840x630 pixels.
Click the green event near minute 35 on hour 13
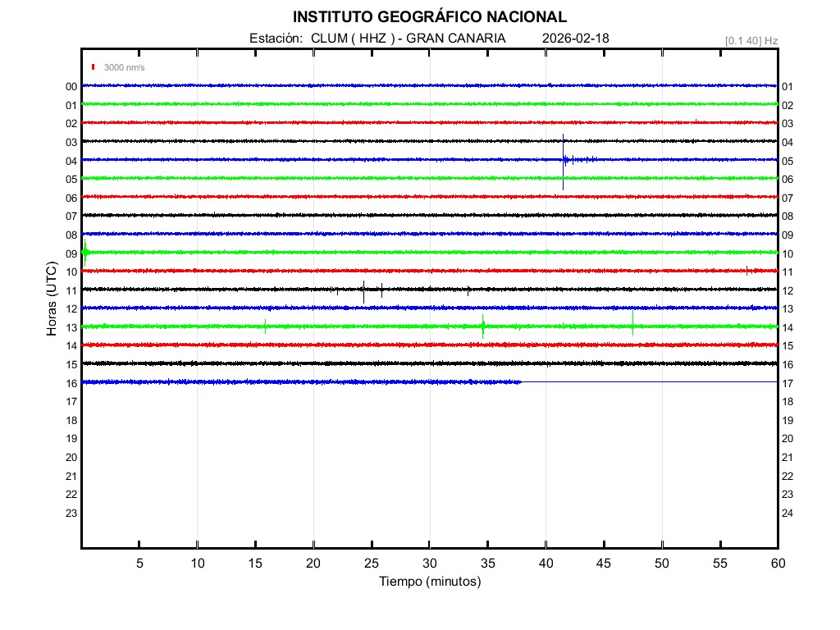(x=483, y=326)
